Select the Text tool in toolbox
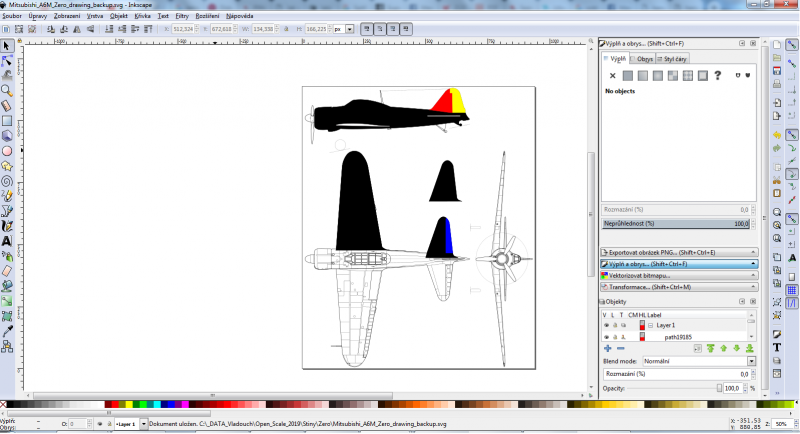 click(x=7, y=241)
